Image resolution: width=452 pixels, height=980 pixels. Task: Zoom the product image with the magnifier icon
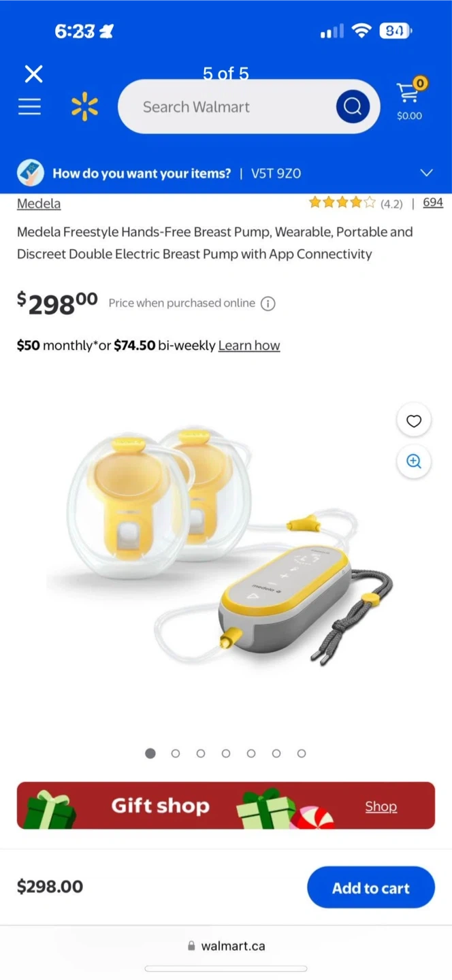[414, 461]
